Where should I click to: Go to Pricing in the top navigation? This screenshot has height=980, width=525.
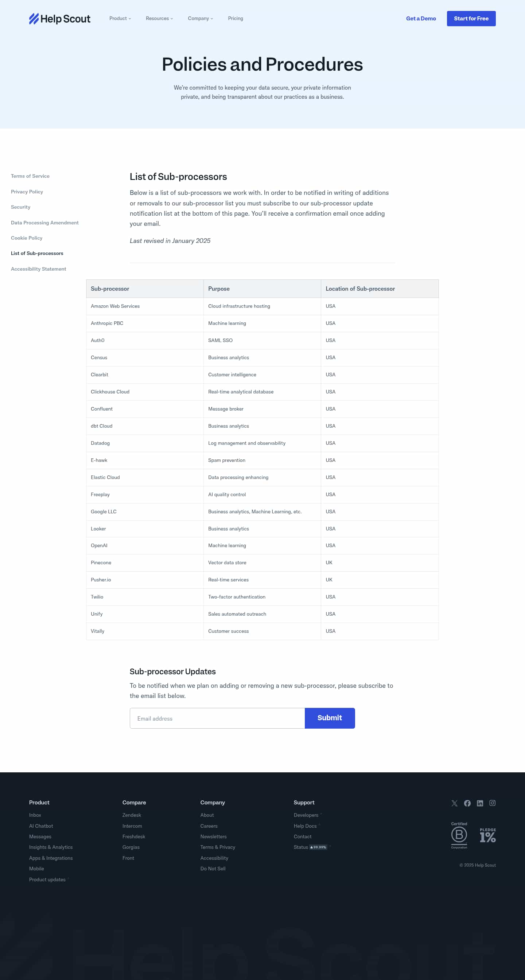click(235, 19)
